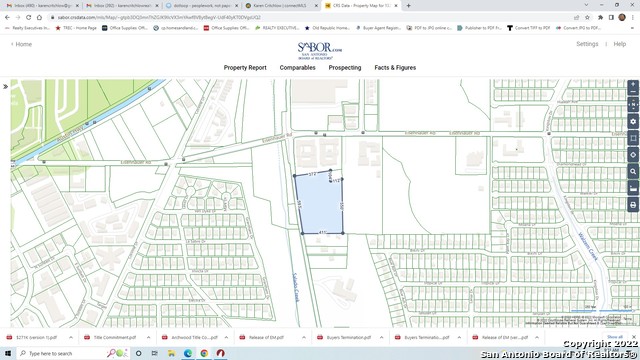Open the Property Report tab
This screenshot has width=640, height=360.
tap(245, 68)
